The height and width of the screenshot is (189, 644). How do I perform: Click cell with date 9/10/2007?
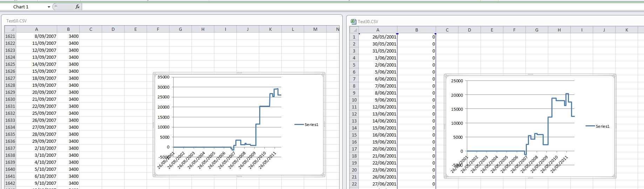pyautogui.click(x=36, y=183)
